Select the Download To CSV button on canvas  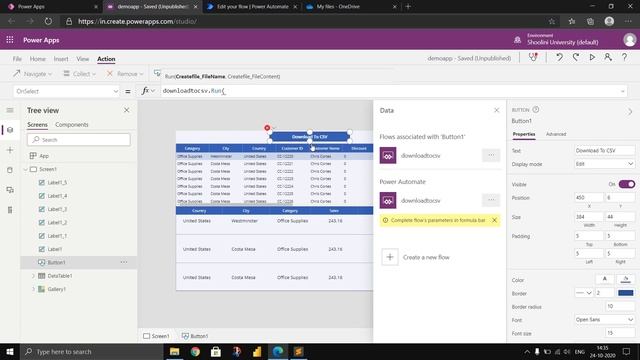point(309,137)
